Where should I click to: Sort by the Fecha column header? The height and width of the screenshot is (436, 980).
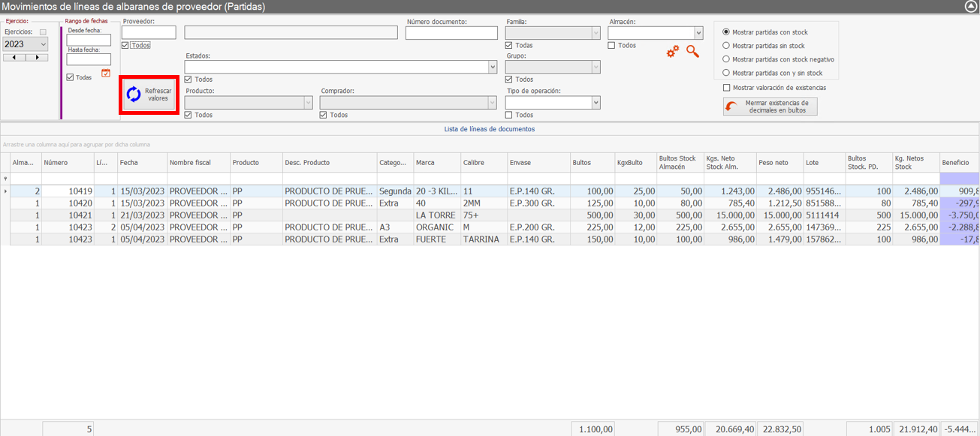pyautogui.click(x=142, y=163)
